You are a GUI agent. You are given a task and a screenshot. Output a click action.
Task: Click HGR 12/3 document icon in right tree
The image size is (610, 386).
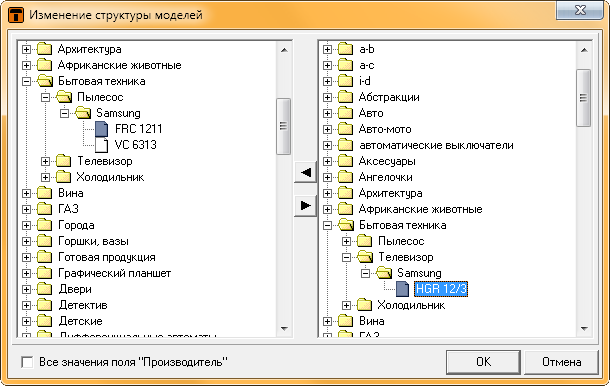click(x=403, y=289)
